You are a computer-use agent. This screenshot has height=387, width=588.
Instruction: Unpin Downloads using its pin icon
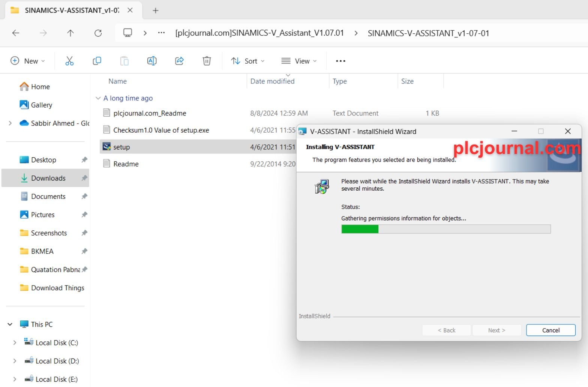point(84,178)
